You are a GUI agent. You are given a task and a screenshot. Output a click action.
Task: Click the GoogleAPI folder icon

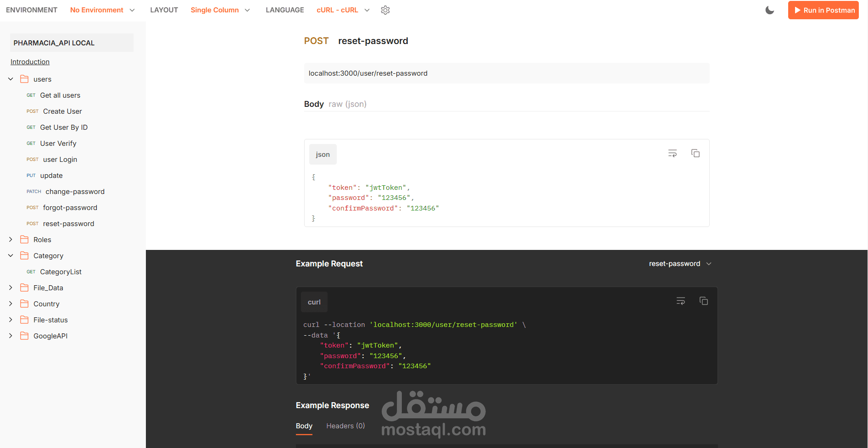click(24, 336)
